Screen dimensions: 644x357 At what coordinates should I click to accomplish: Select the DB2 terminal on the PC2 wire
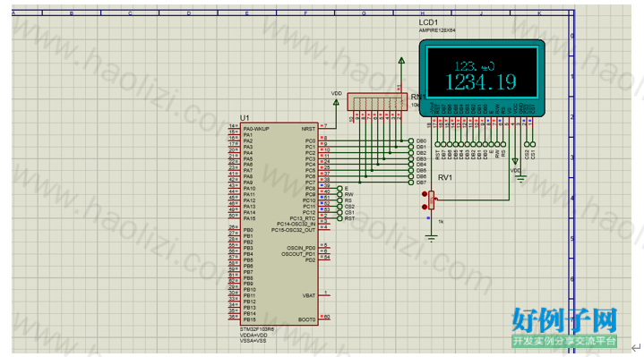(411, 153)
